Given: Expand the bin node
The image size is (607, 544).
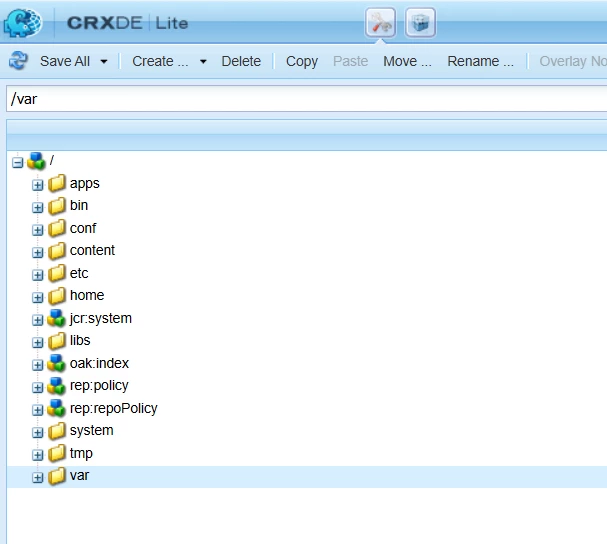Looking at the screenshot, I should [x=38, y=208].
